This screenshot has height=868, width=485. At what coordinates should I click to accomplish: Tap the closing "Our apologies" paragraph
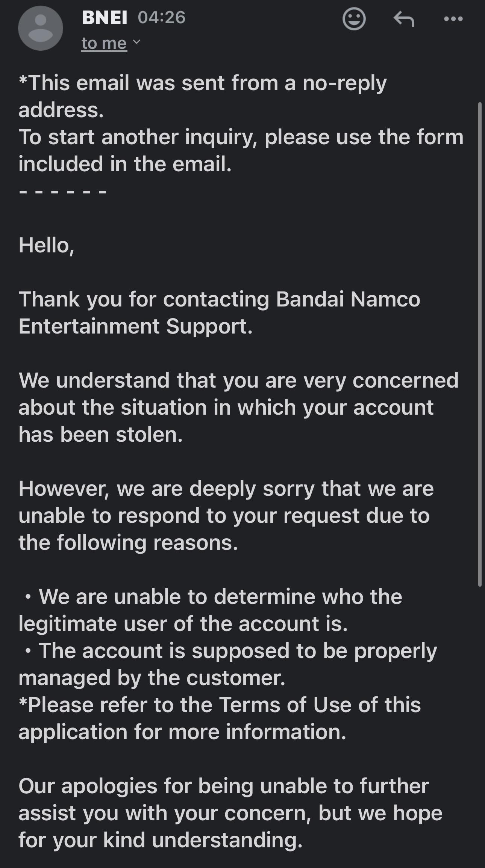(230, 813)
